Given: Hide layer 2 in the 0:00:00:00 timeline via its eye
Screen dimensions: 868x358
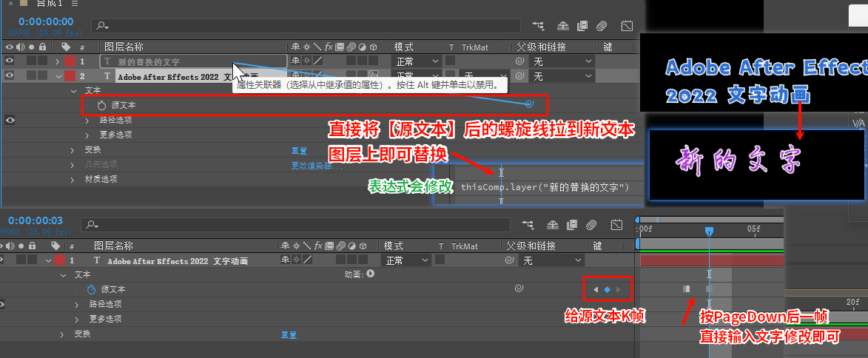Looking at the screenshot, I should pyautogui.click(x=10, y=75).
